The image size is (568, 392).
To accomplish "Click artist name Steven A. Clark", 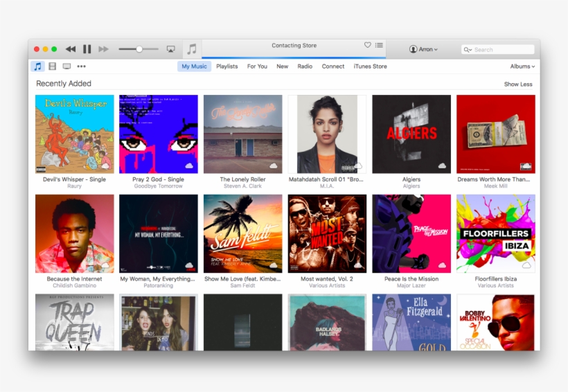I will (x=242, y=186).
